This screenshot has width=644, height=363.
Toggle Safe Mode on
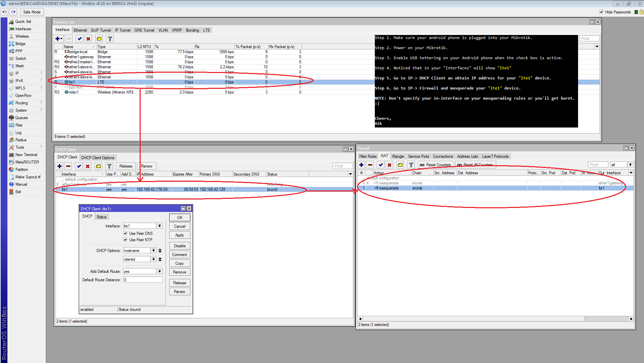[x=32, y=12]
